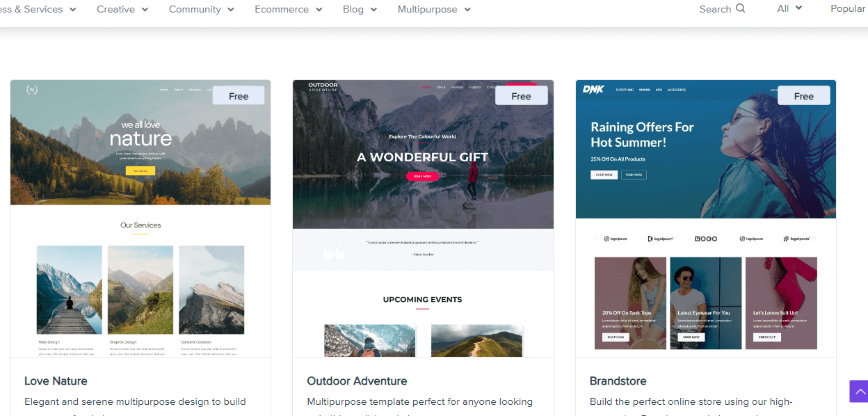868x416 pixels.
Task: Click the search magnifier icon
Action: coord(740,9)
